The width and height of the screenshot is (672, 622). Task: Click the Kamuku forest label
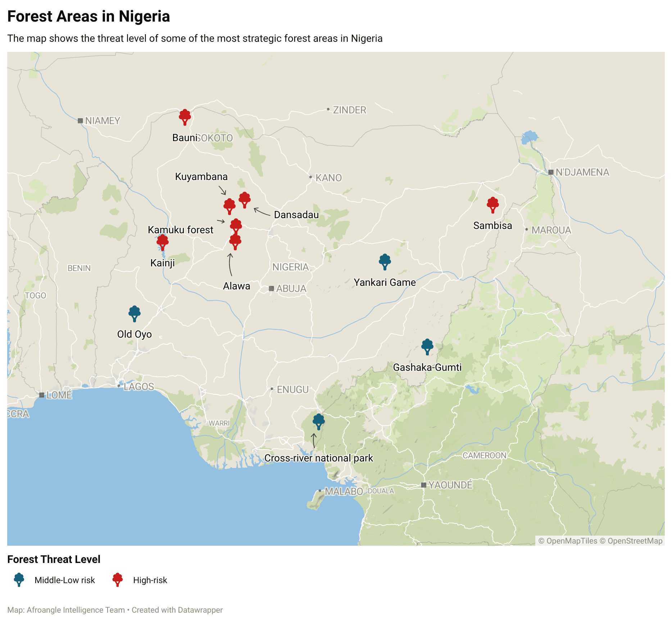tap(181, 230)
